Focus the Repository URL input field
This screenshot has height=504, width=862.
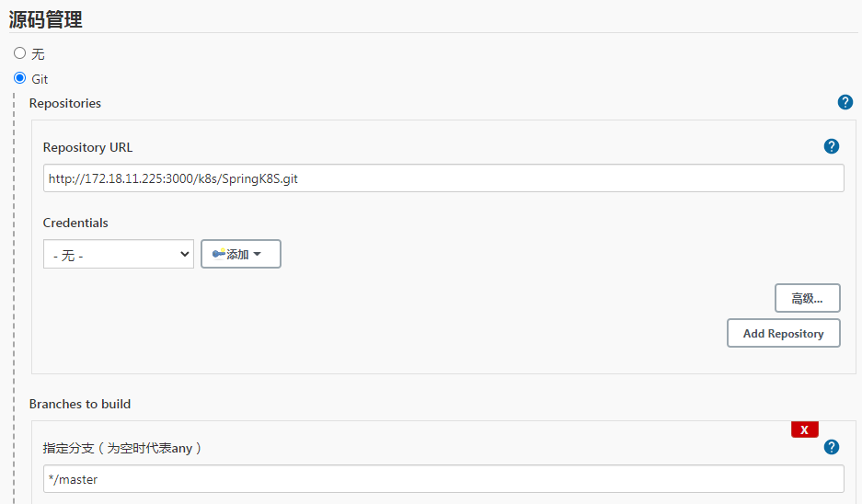coord(443,178)
